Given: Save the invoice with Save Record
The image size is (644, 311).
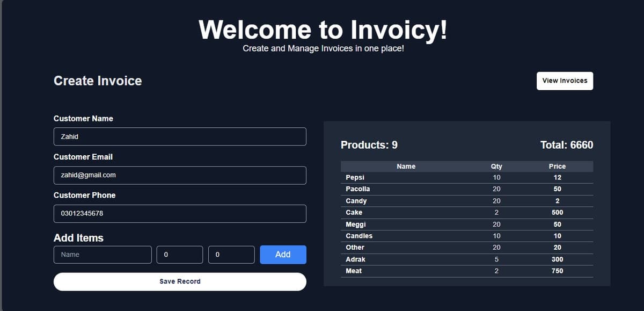Looking at the screenshot, I should tap(180, 281).
